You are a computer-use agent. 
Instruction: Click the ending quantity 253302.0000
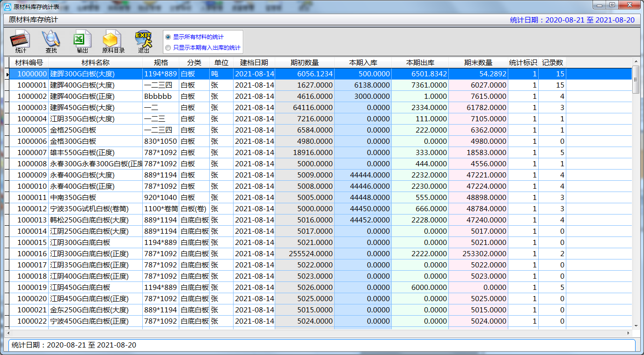(478, 254)
